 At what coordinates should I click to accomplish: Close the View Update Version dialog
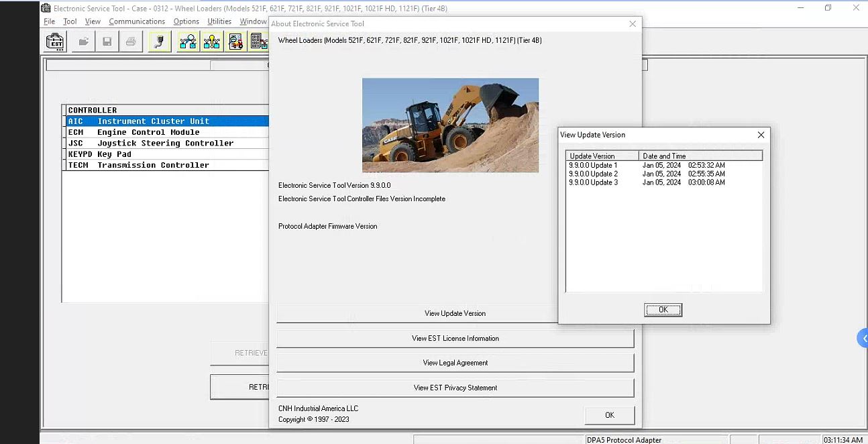(761, 135)
